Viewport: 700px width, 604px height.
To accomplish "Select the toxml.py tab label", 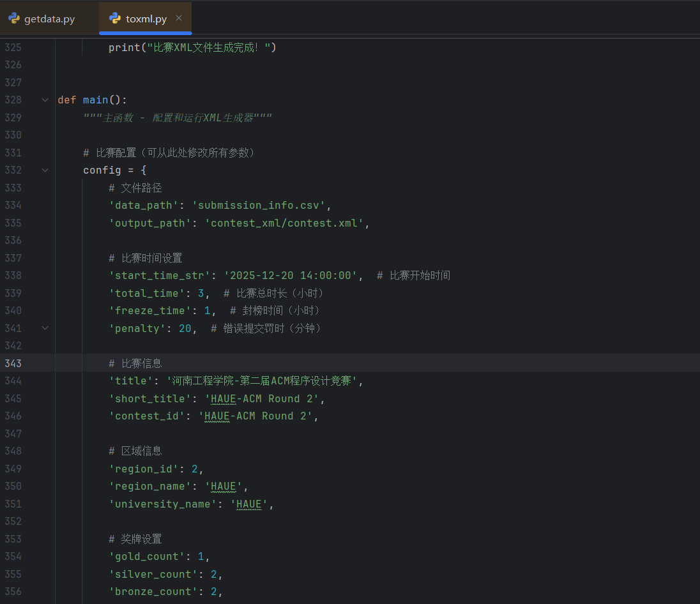I will tap(146, 19).
